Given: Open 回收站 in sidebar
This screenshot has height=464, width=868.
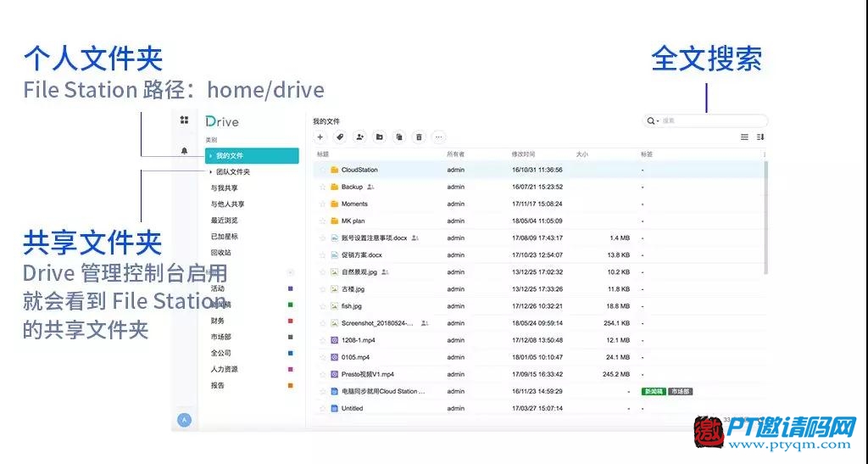Looking at the screenshot, I should click(221, 253).
